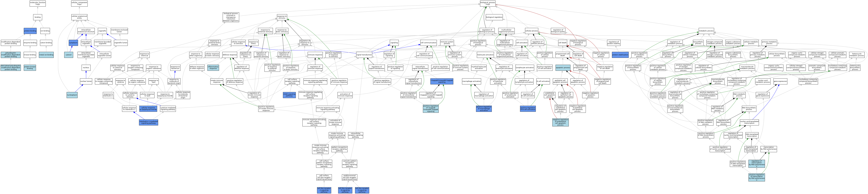The image size is (868, 194).
Task: Click the 'nucleic acid metabolic process' node
Action: [763, 81]
